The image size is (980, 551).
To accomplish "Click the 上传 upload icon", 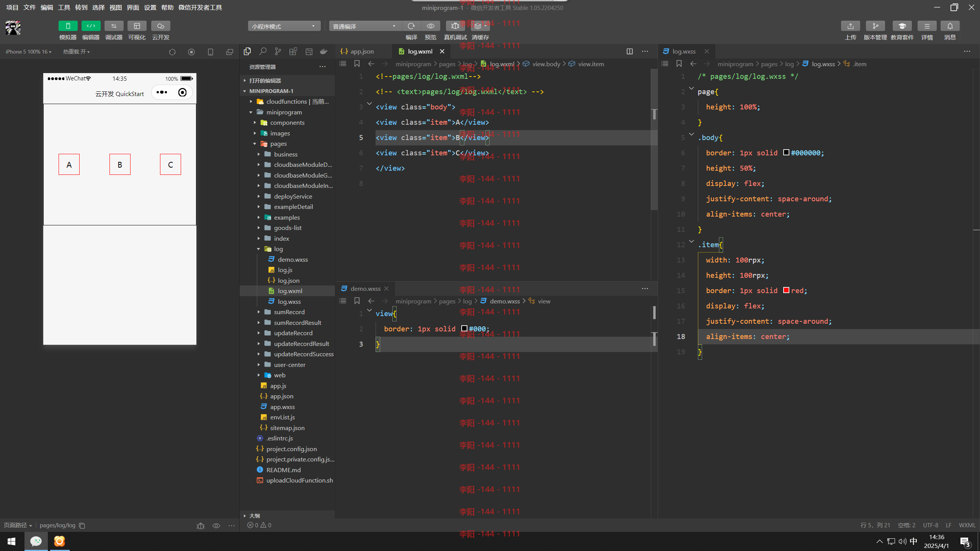I will point(850,26).
